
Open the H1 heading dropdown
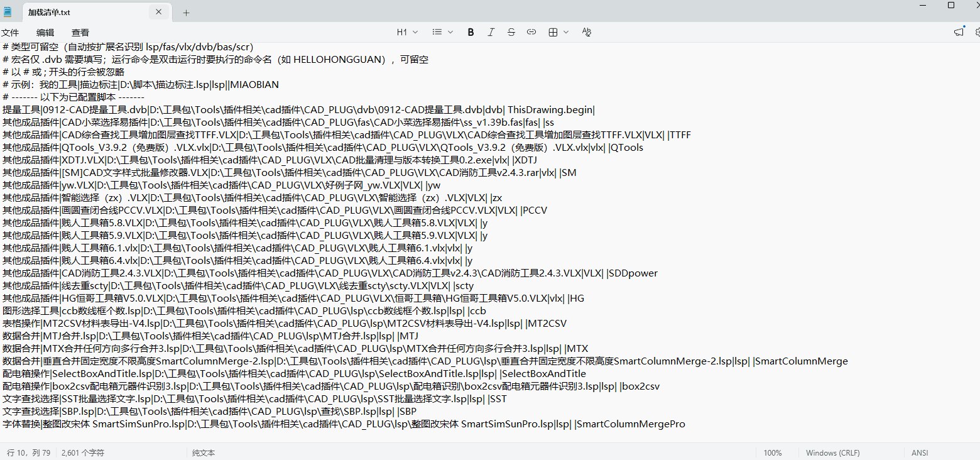pos(406,32)
